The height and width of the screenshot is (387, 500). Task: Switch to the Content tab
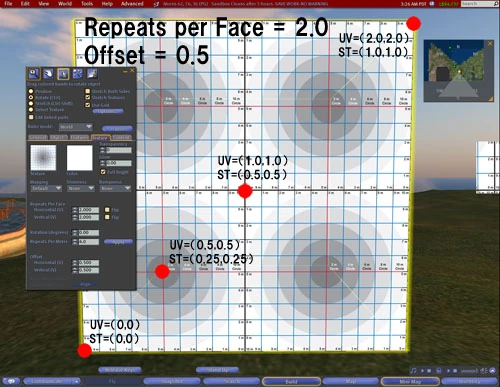pos(122,137)
